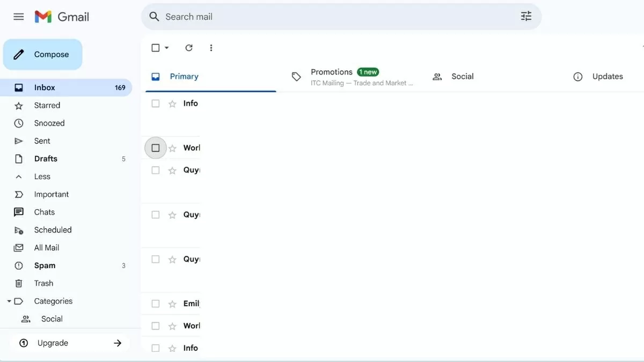Switch to the Updates tab
Image resolution: width=644 pixels, height=362 pixels.
tap(607, 76)
